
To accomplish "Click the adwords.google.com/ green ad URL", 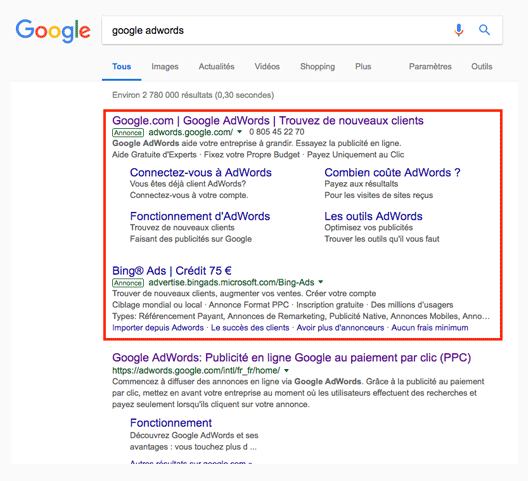I will 191,132.
